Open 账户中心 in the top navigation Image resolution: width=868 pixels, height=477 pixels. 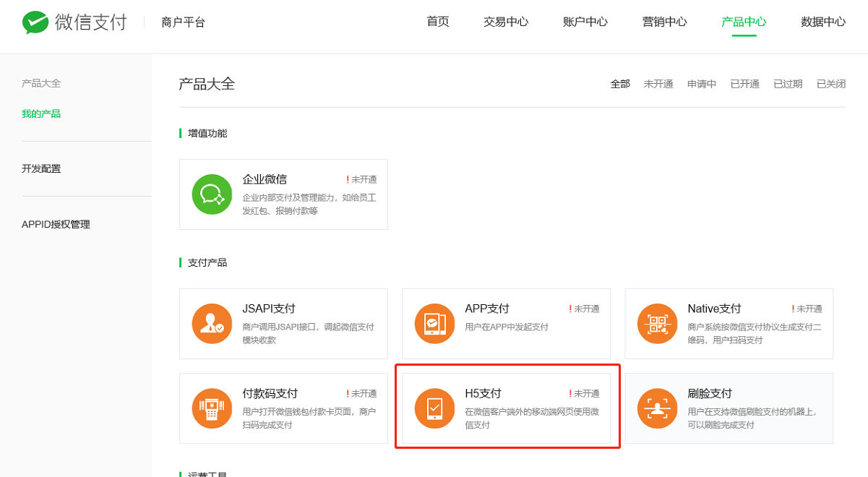click(585, 22)
